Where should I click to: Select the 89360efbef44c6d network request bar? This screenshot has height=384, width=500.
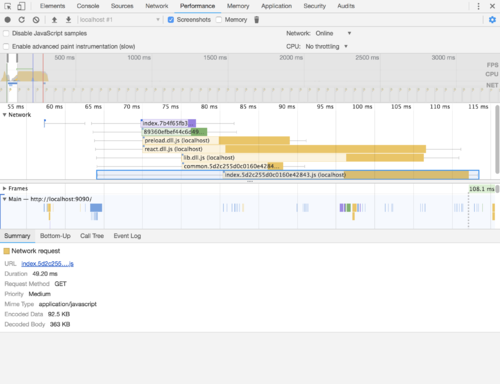(x=175, y=132)
